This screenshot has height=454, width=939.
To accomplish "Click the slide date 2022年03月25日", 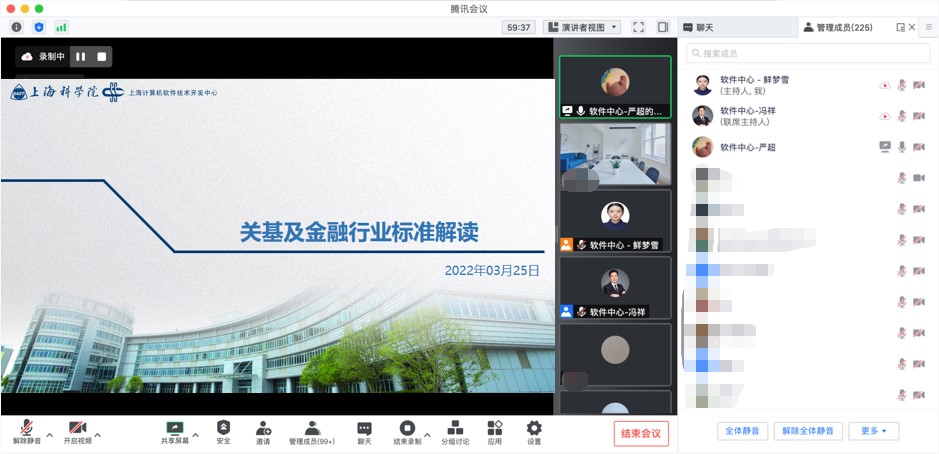I will click(x=492, y=270).
